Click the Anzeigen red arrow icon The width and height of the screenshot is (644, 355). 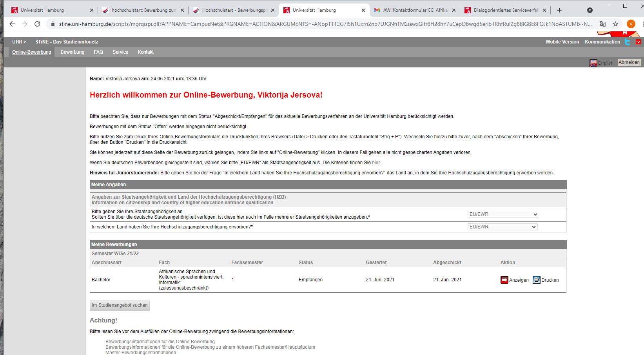pos(504,280)
